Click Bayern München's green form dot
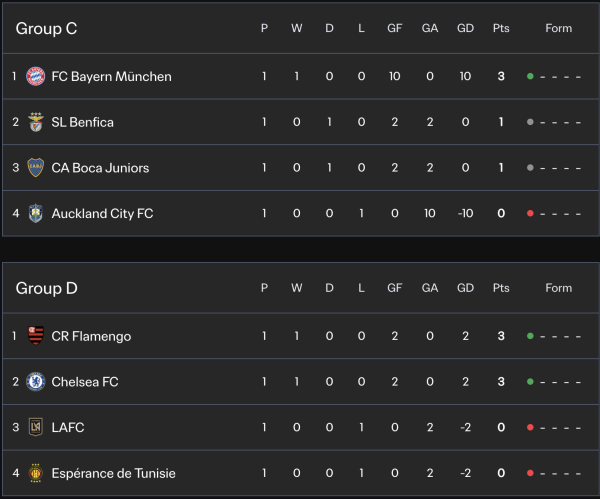 (530, 76)
